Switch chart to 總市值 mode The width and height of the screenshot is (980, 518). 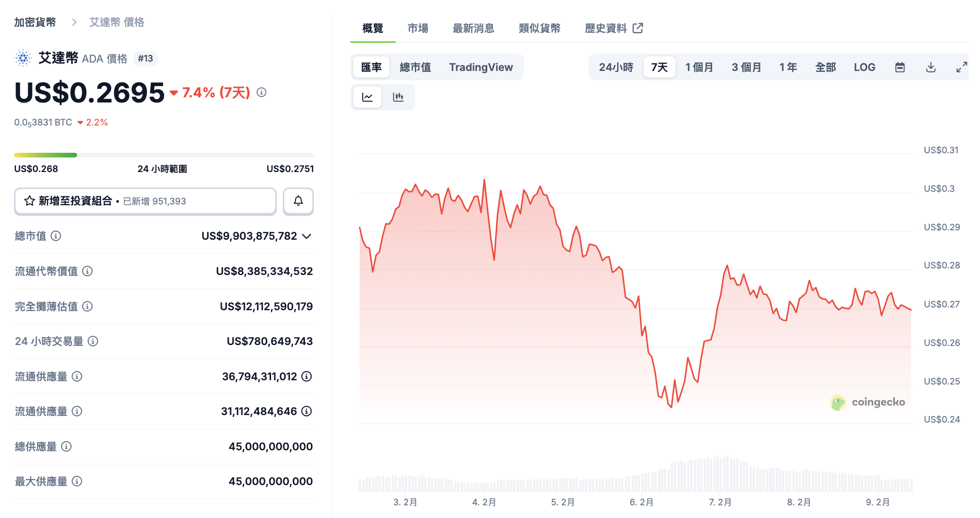point(415,67)
